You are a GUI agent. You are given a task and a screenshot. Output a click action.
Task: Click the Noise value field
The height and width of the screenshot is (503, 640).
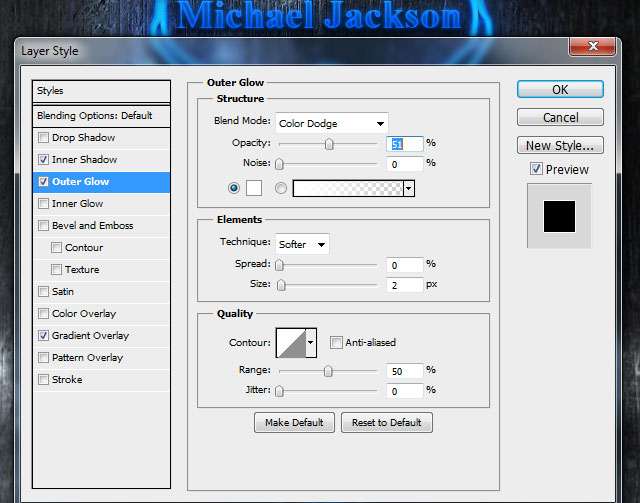[404, 164]
